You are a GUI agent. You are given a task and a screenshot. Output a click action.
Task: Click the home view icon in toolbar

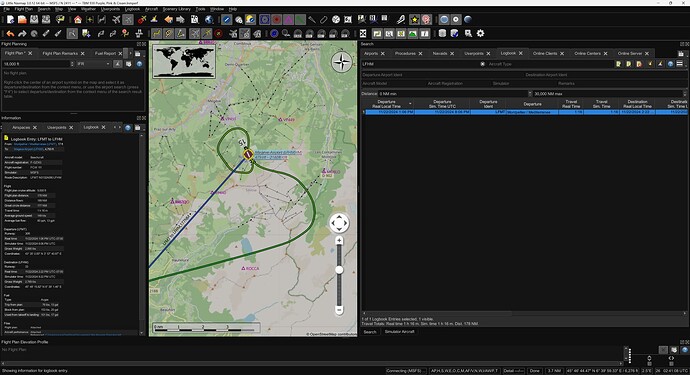click(x=78, y=19)
